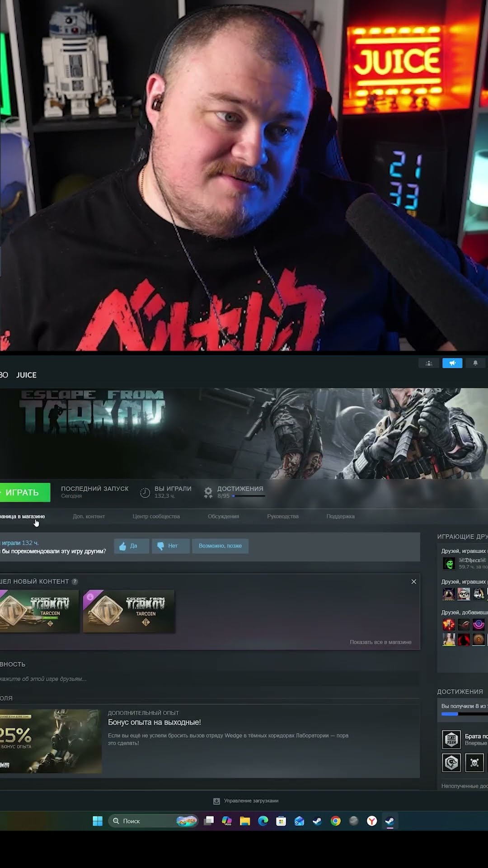The width and height of the screenshot is (488, 868).
Task: Open the sunglasses character friend avatar
Action: pyautogui.click(x=464, y=594)
